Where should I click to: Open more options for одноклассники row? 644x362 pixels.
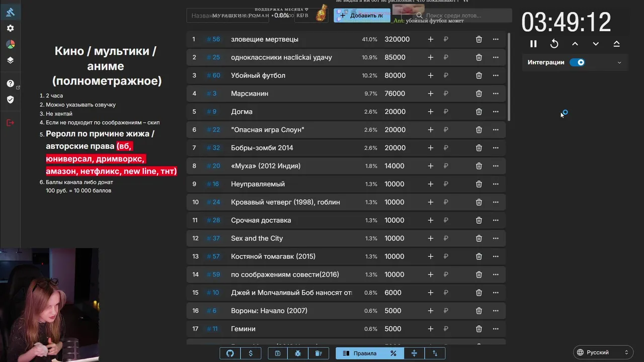point(496,57)
